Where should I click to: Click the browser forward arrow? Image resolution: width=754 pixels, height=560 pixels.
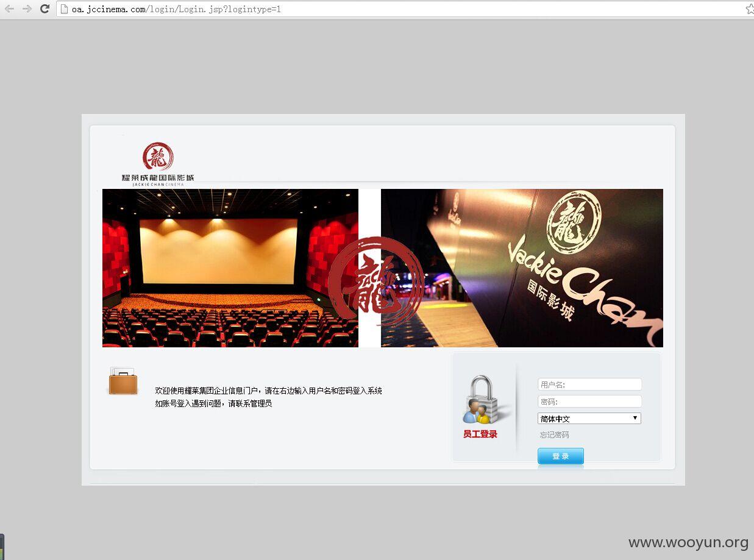(27, 9)
